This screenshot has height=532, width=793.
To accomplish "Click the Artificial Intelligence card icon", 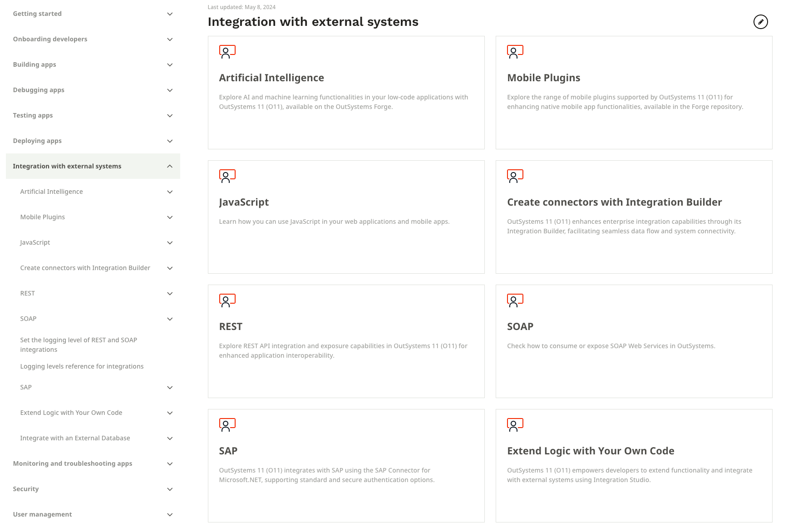I will coord(227,52).
